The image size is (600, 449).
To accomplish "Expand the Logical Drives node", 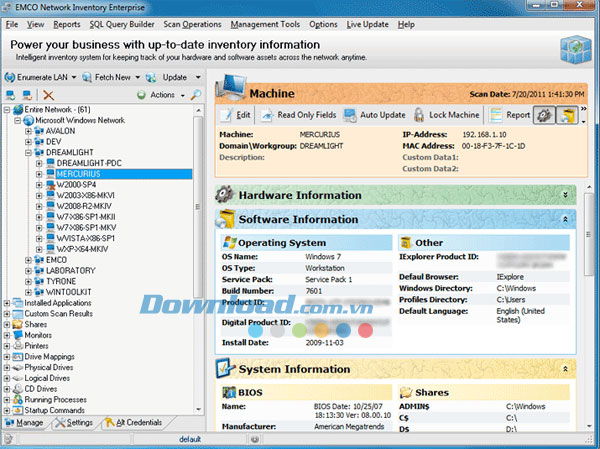I will [x=7, y=378].
